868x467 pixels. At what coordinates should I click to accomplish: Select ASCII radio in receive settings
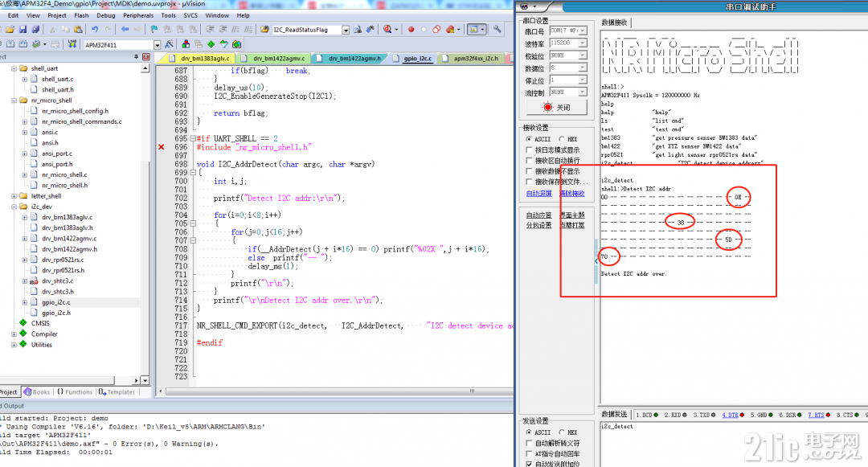click(x=529, y=139)
